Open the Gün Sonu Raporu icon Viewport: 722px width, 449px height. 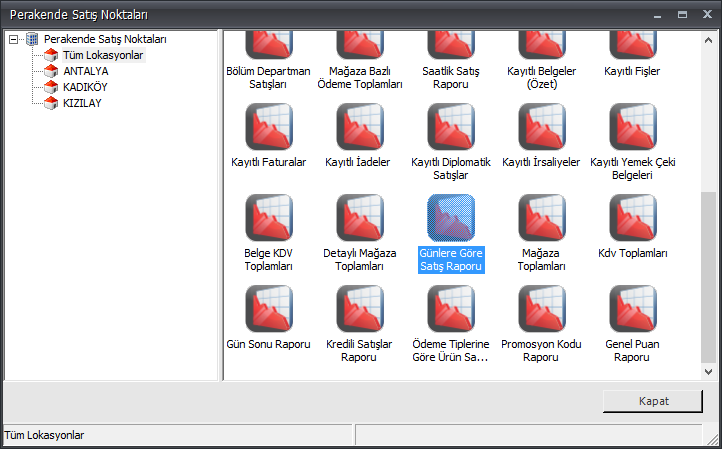pyautogui.click(x=267, y=309)
